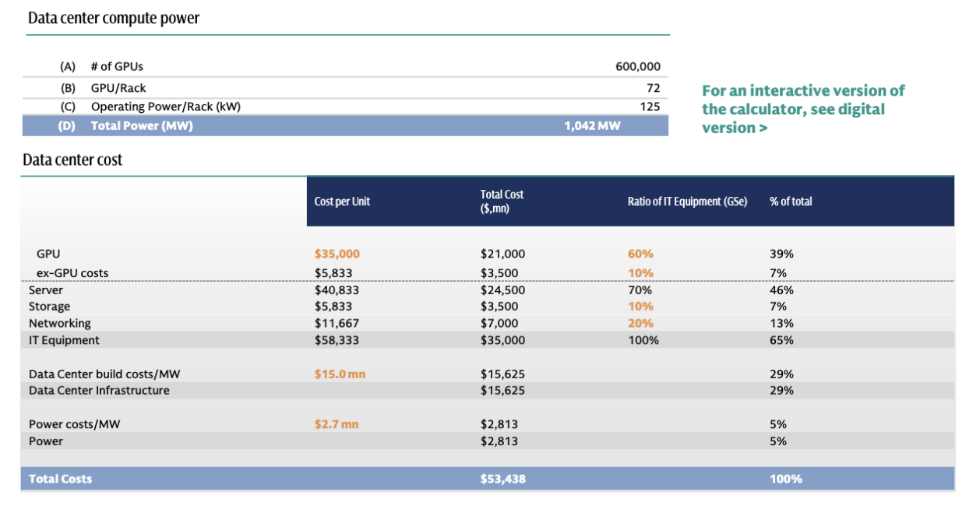
Task: Select the $53,438 Total Costs value
Action: [502, 479]
